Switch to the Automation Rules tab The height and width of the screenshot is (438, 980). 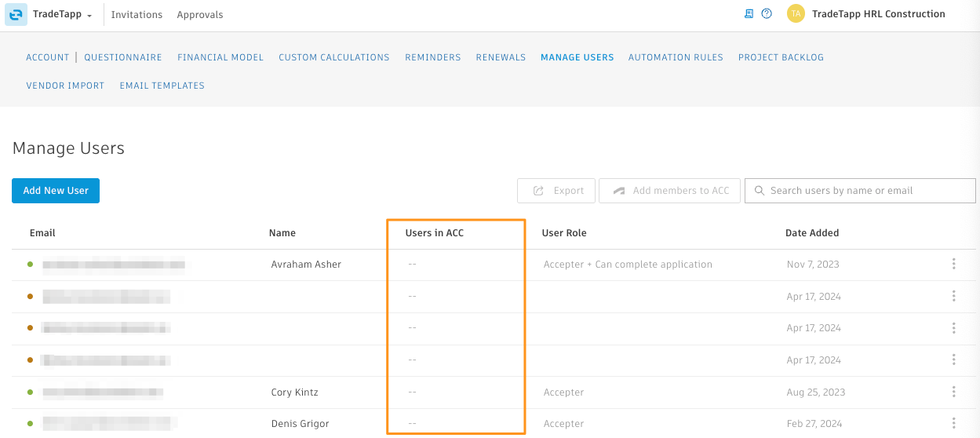[x=676, y=57]
